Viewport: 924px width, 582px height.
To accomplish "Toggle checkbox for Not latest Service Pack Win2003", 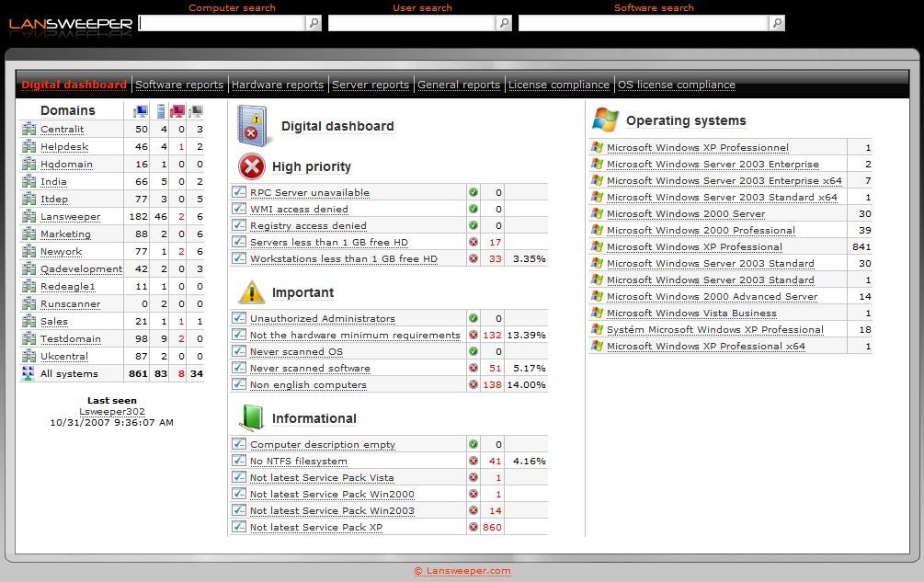I will point(239,509).
